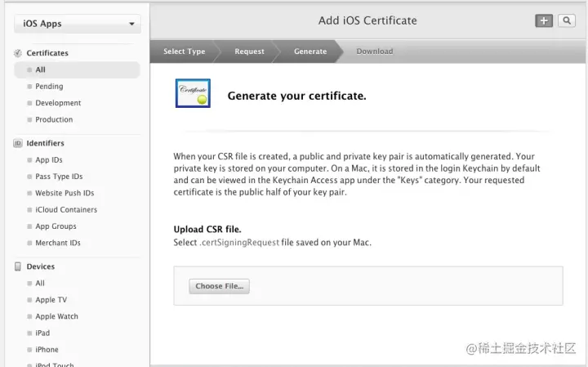Open App Groups

point(56,226)
